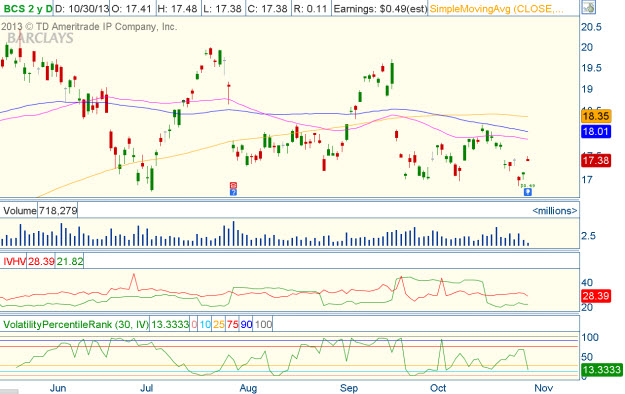
Task: Click the 19.5 price axis label
Action: (592, 68)
